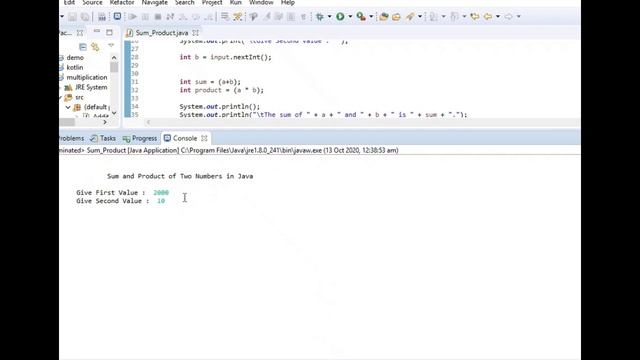Click the Debug bug icon
This screenshot has height=360, width=640.
point(320,17)
